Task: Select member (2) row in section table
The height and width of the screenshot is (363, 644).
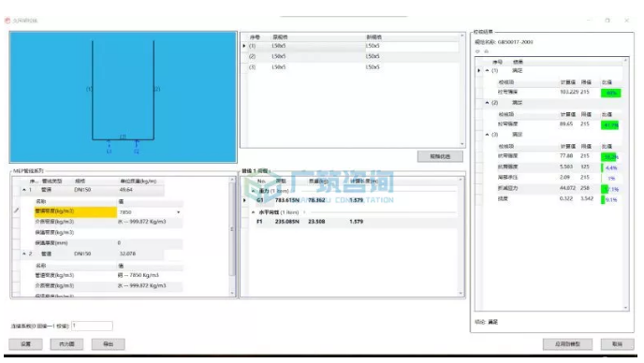Action: pos(353,57)
